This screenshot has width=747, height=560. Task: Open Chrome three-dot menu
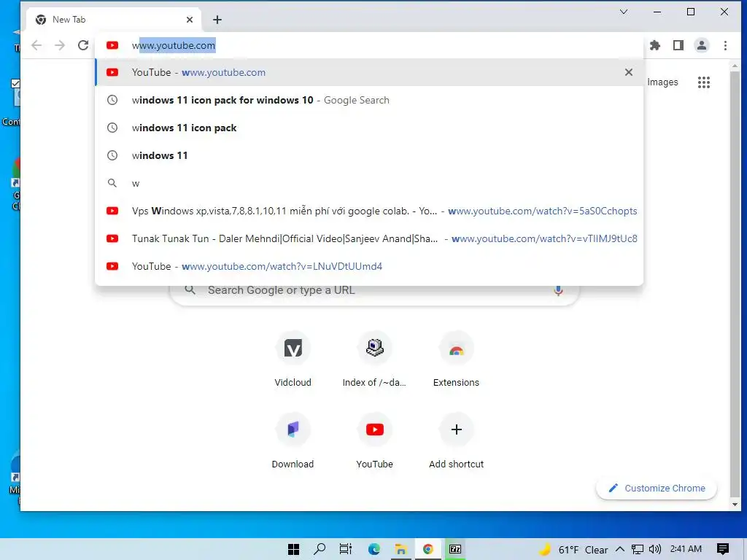725,45
